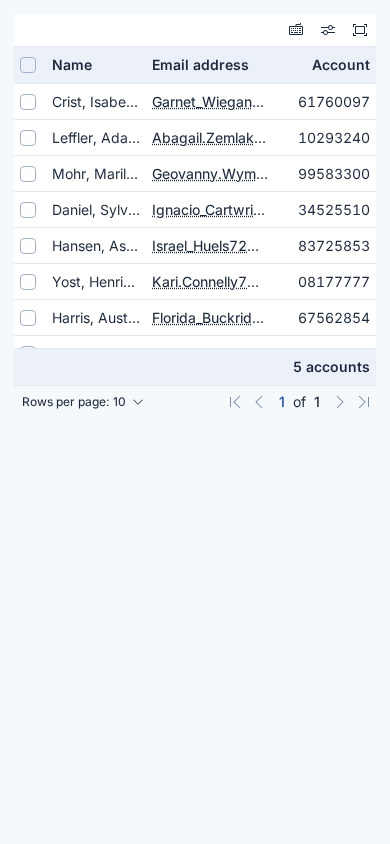
Task: Check the select-all header checkbox
Action: coord(28,65)
